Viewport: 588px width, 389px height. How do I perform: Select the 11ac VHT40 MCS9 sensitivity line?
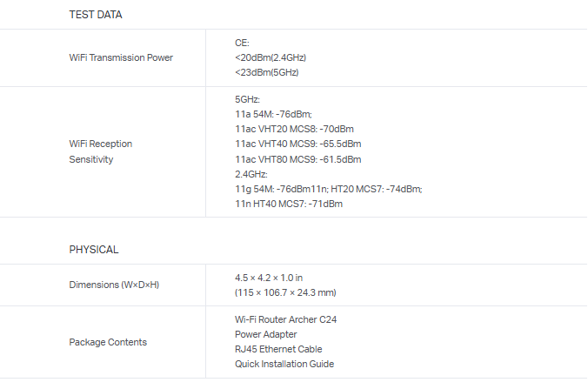click(x=297, y=144)
